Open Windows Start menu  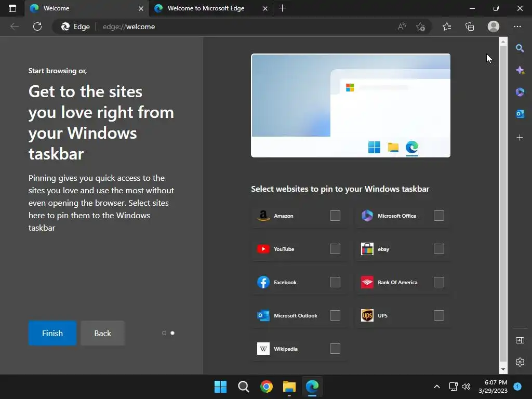coord(220,387)
